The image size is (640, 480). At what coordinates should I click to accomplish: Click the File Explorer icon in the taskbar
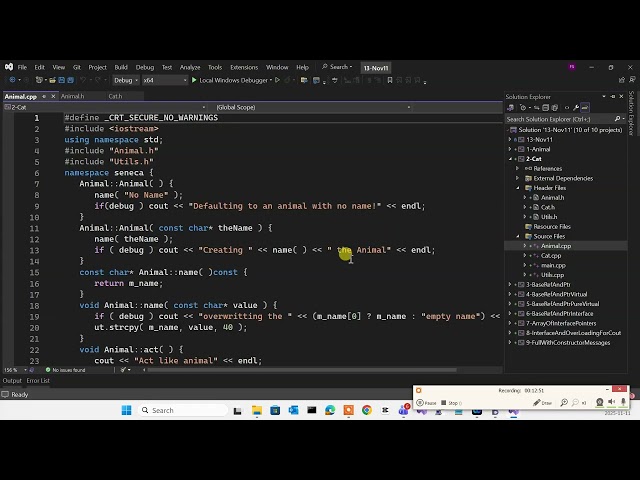[x=257, y=410]
